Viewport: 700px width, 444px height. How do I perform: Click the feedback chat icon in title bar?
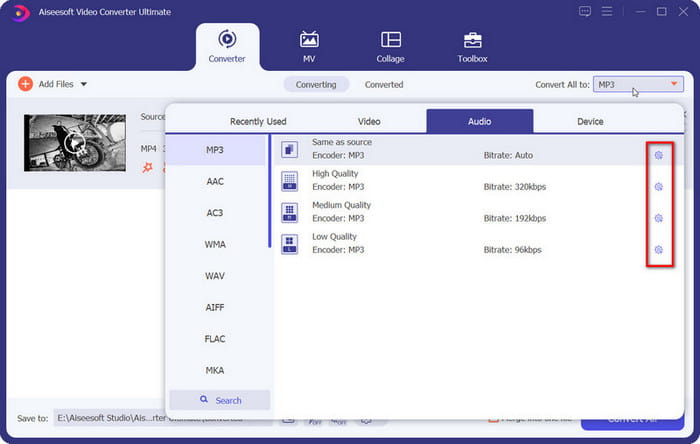pyautogui.click(x=585, y=11)
